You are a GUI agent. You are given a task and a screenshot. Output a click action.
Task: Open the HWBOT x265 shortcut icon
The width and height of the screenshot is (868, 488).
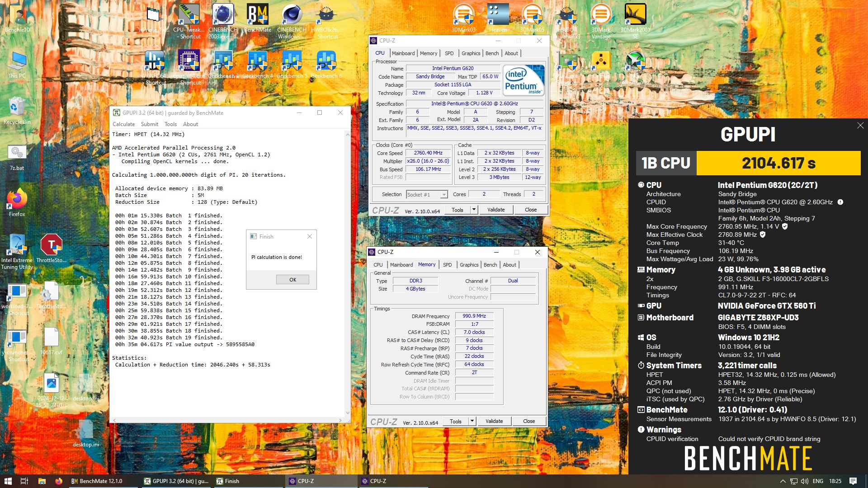[326, 21]
